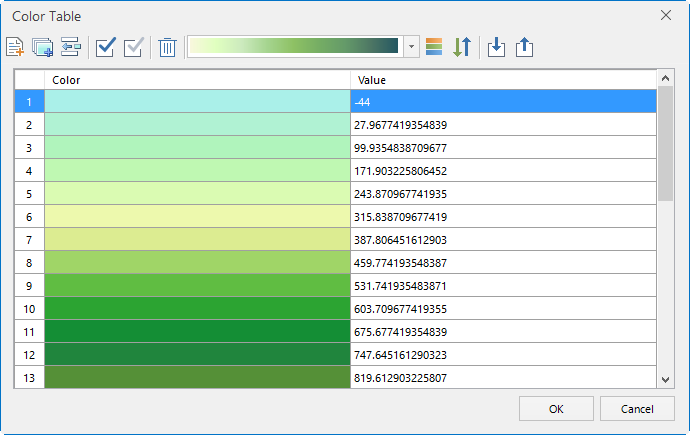Click the delete trash can icon
Screen dimensions: 690x435
(167, 47)
